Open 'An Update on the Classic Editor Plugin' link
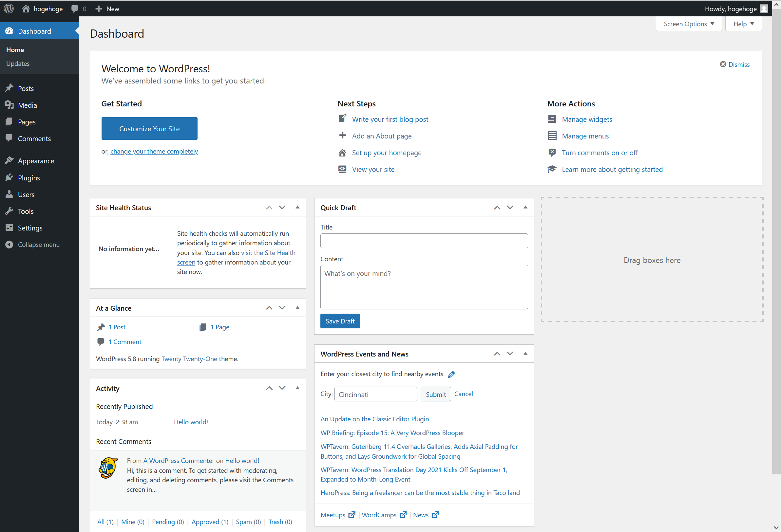Image resolution: width=781 pixels, height=532 pixels. pos(374,419)
